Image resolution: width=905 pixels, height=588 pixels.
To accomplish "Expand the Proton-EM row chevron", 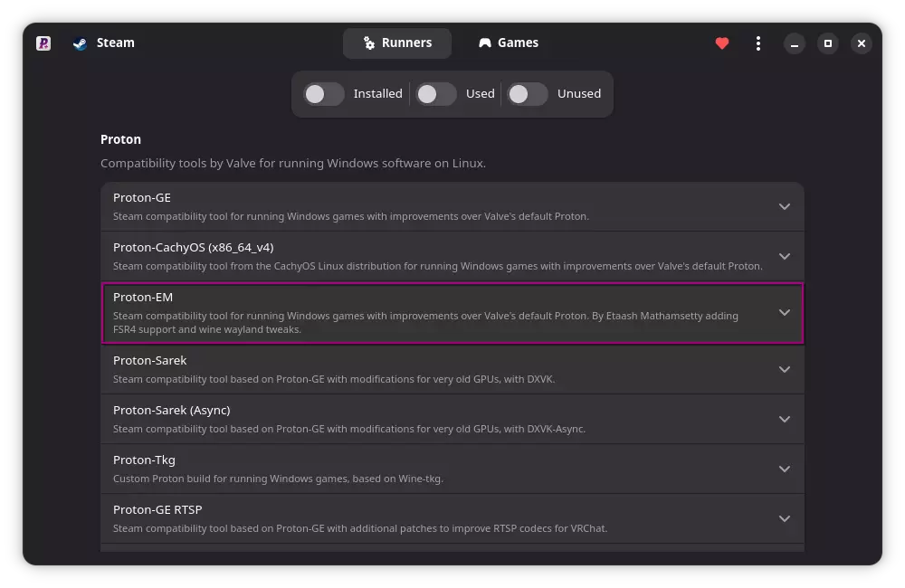I will point(785,312).
